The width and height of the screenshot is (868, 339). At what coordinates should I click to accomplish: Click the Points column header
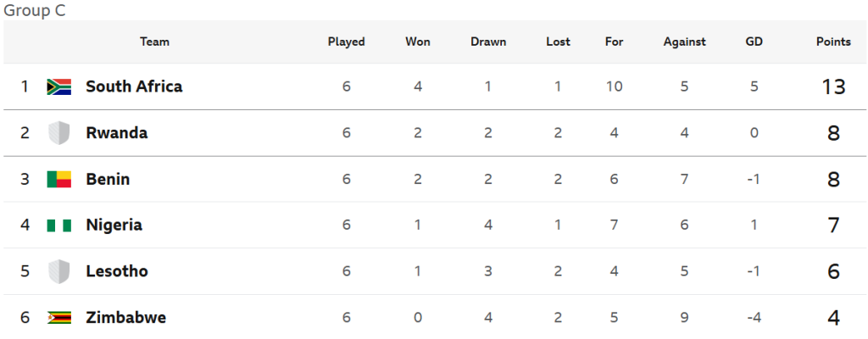coord(833,42)
